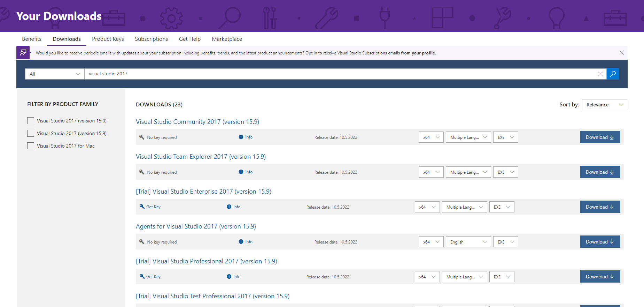The width and height of the screenshot is (644, 307).
Task: Download Trial Visual Studio Professional 2017
Action: point(600,277)
